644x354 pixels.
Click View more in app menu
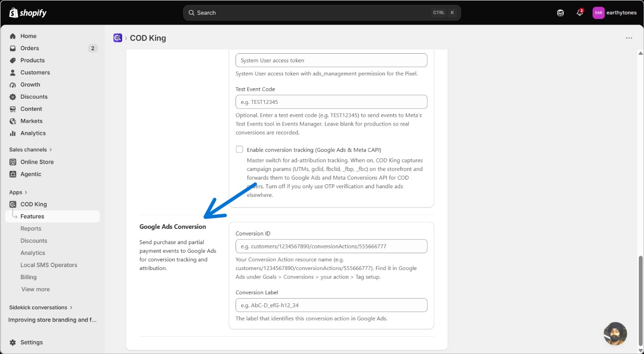(x=36, y=289)
